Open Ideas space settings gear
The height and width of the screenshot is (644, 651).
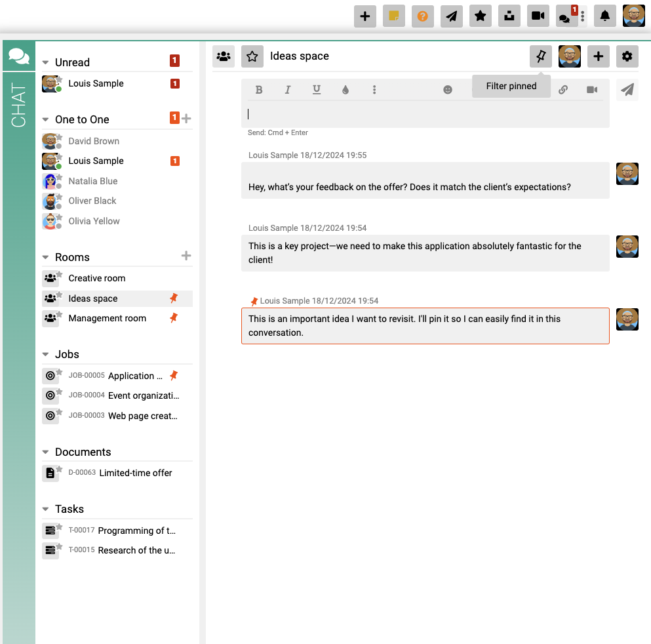(627, 56)
